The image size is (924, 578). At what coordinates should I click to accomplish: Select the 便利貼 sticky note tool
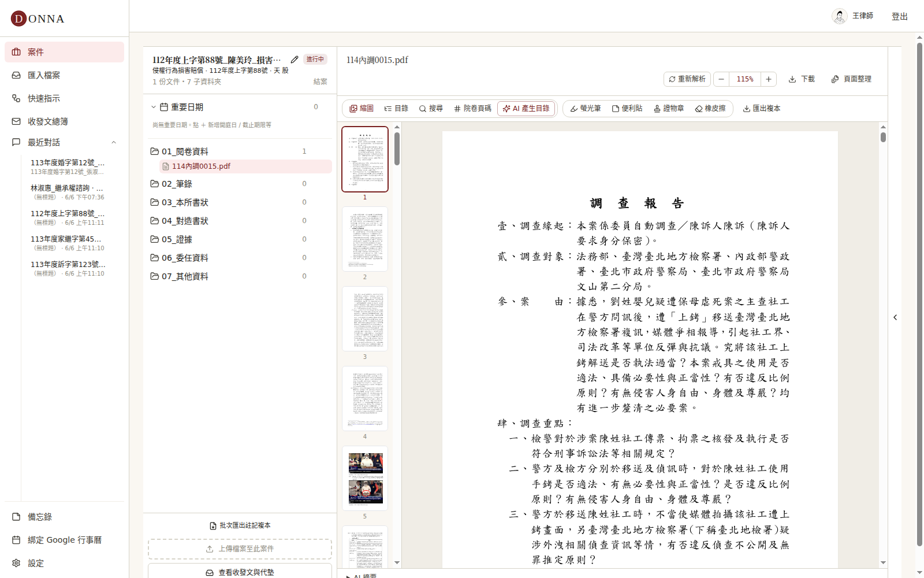(627, 109)
